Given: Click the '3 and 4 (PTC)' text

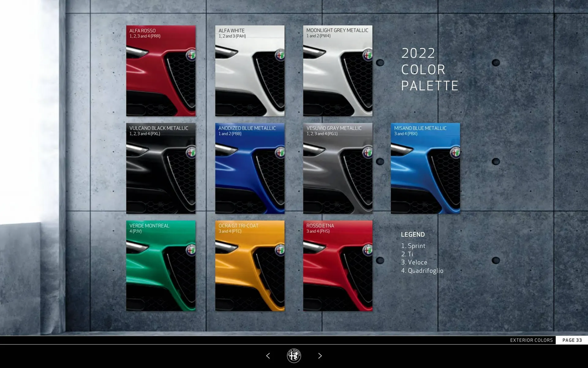Looking at the screenshot, I should tap(230, 231).
